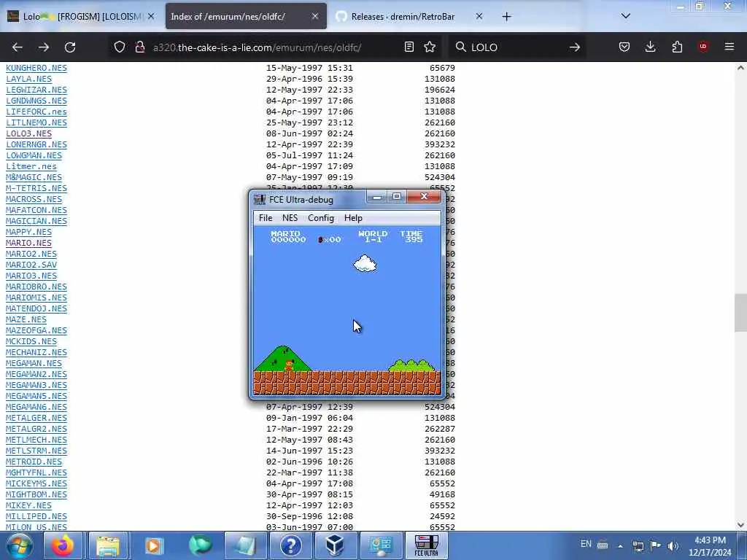Viewport: 747px width, 560px height.
Task: Open the volume speaker tray icon
Action: pyautogui.click(x=673, y=545)
